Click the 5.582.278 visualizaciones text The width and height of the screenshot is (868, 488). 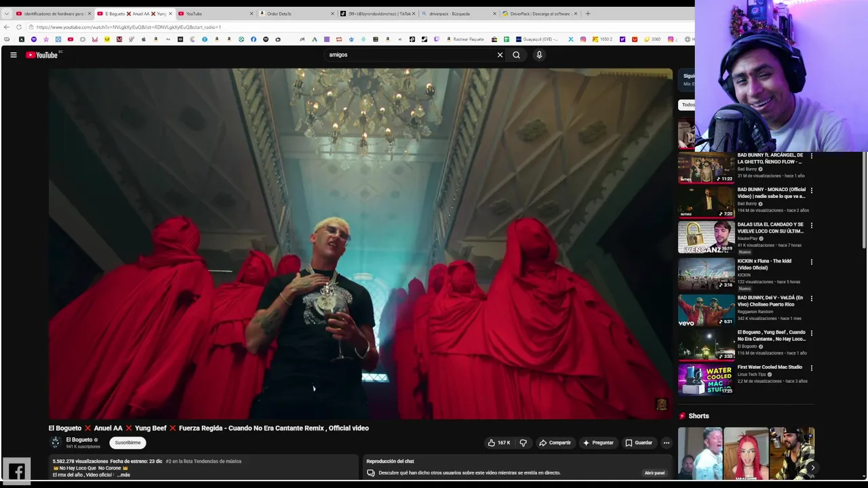pos(80,462)
